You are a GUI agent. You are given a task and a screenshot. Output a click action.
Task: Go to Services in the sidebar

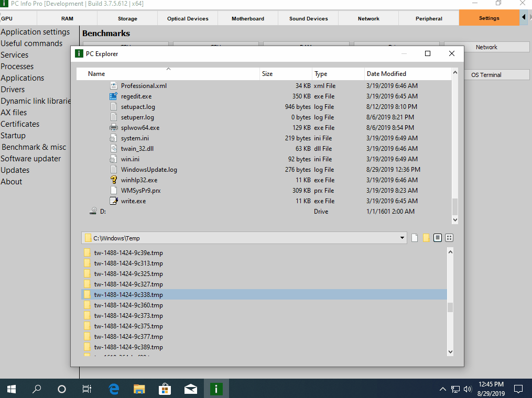15,55
